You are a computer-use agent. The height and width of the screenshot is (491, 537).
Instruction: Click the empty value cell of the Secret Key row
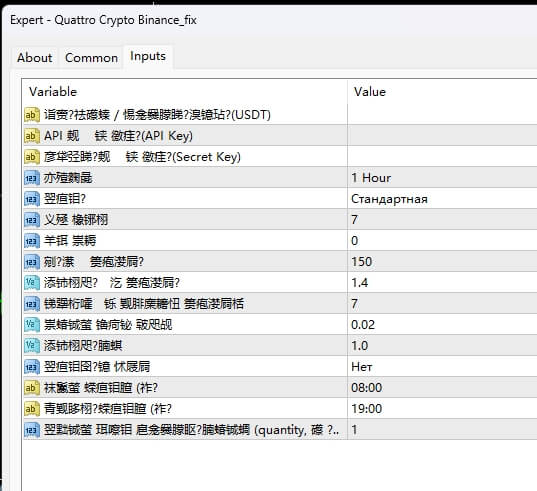point(442,156)
